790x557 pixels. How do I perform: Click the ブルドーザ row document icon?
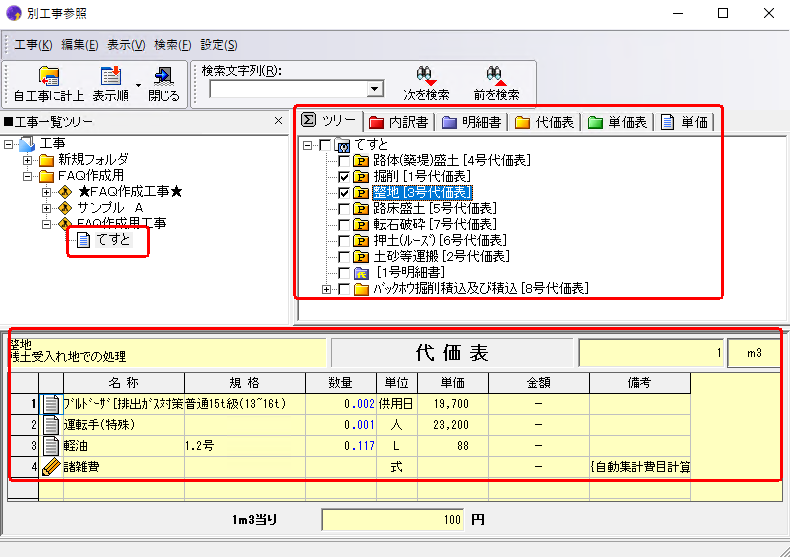pos(52,403)
